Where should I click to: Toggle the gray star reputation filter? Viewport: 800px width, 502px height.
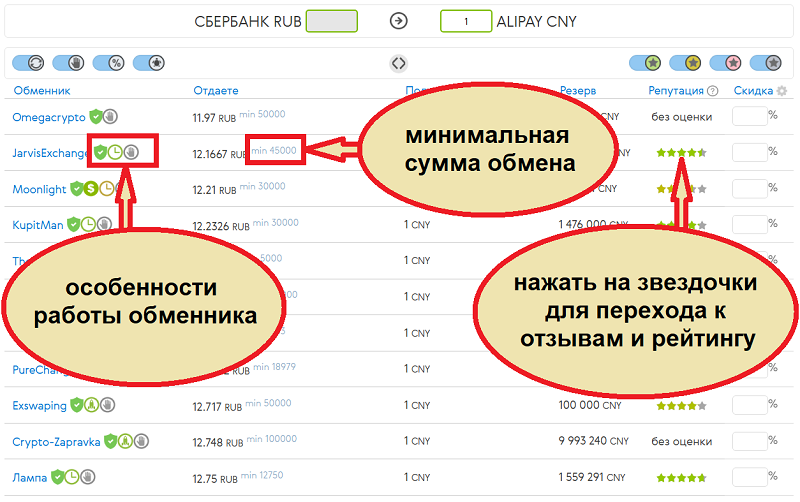click(x=766, y=63)
